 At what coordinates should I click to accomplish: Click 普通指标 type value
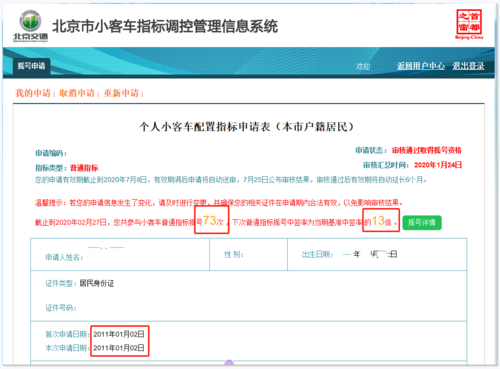pos(84,168)
